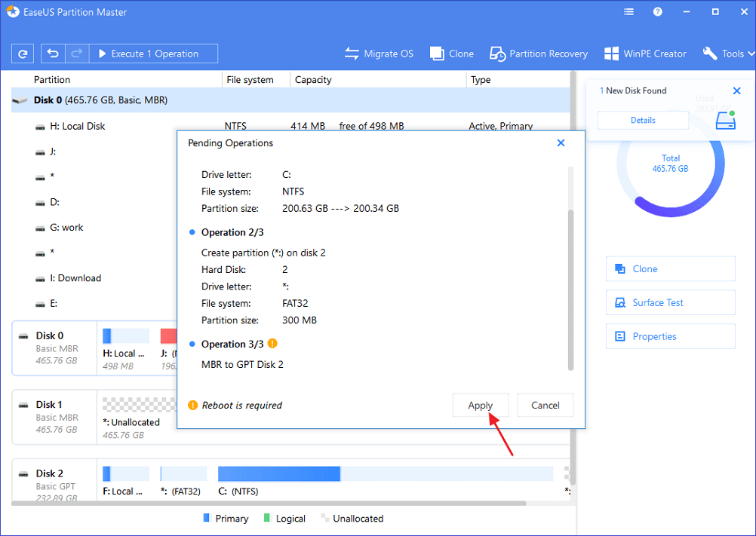756x536 pixels.
Task: Sort by the Capacity column header
Action: tap(313, 80)
